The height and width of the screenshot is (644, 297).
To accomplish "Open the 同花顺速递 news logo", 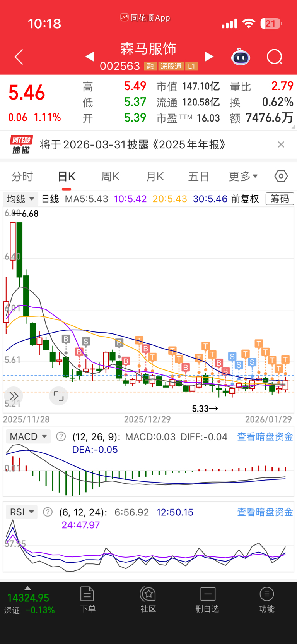I will point(21,144).
